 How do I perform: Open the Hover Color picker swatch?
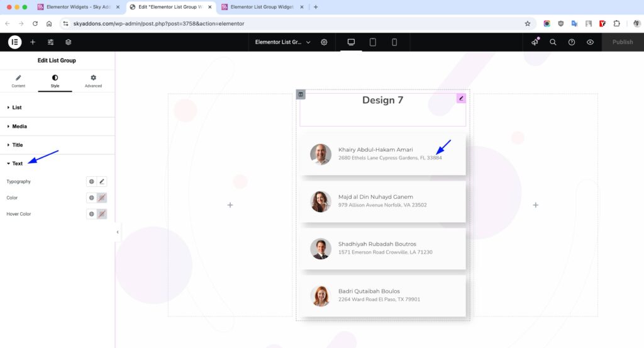102,214
